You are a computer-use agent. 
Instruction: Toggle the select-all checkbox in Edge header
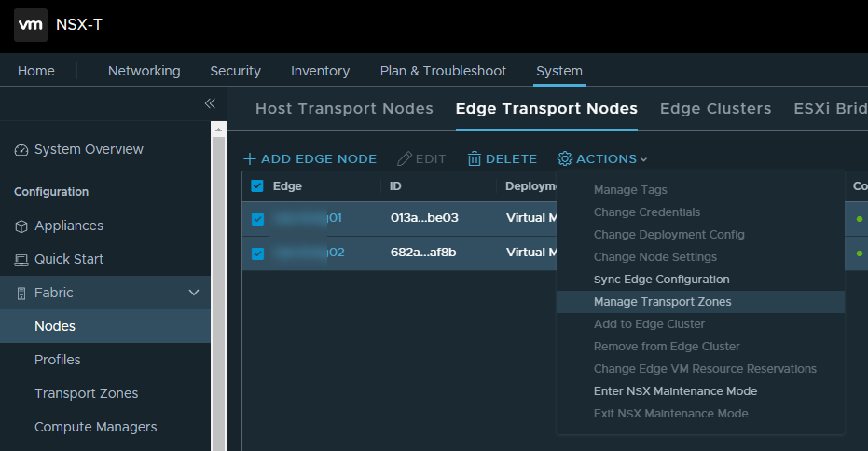pyautogui.click(x=257, y=186)
